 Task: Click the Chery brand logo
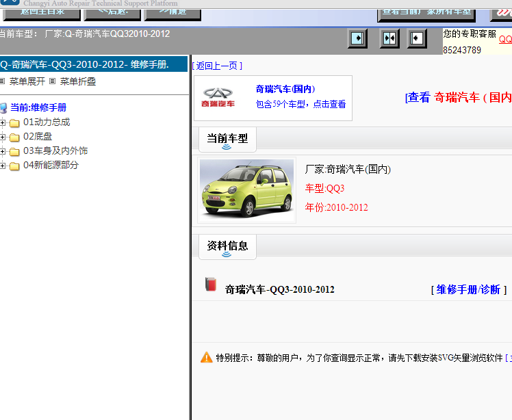click(x=218, y=98)
